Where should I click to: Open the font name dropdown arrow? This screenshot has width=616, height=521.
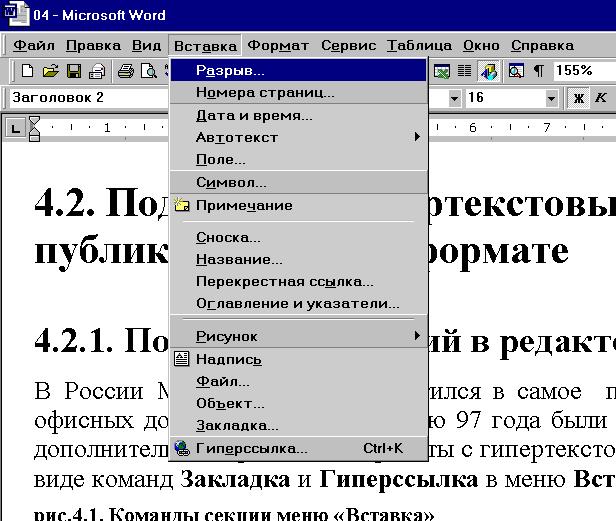click(454, 98)
